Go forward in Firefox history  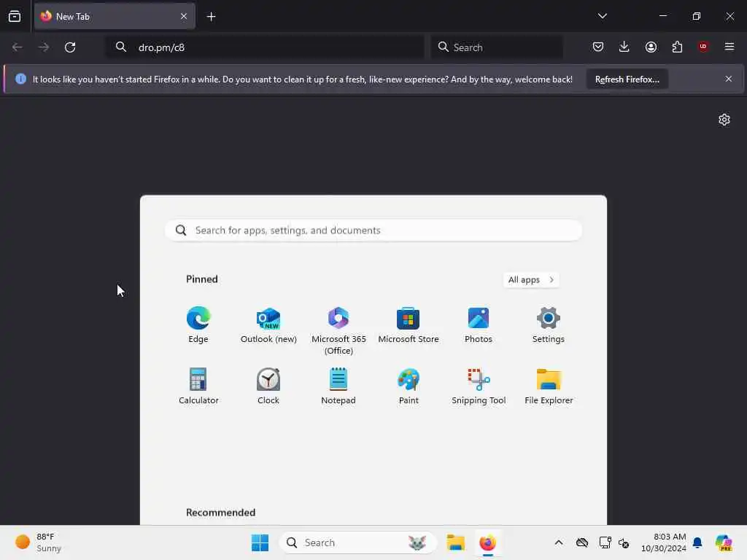click(43, 47)
